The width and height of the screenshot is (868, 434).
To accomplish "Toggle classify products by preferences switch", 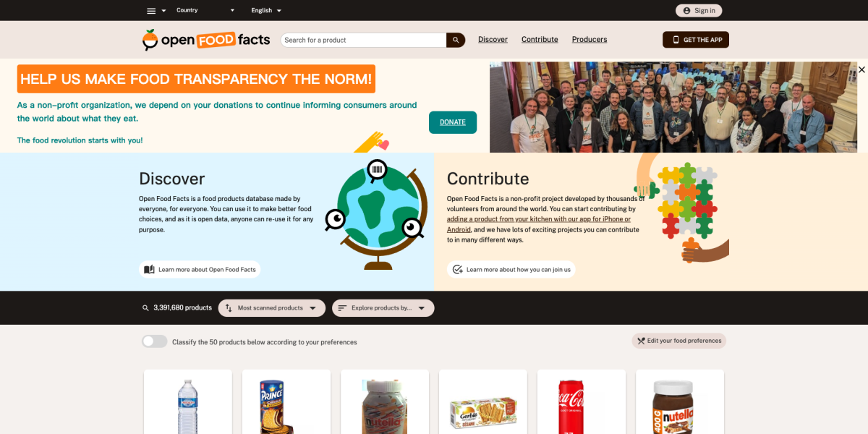I will pos(155,341).
